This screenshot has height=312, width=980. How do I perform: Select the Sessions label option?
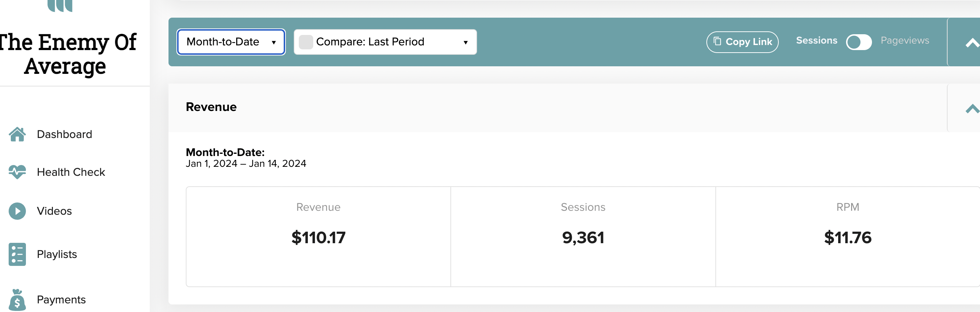[x=817, y=40]
